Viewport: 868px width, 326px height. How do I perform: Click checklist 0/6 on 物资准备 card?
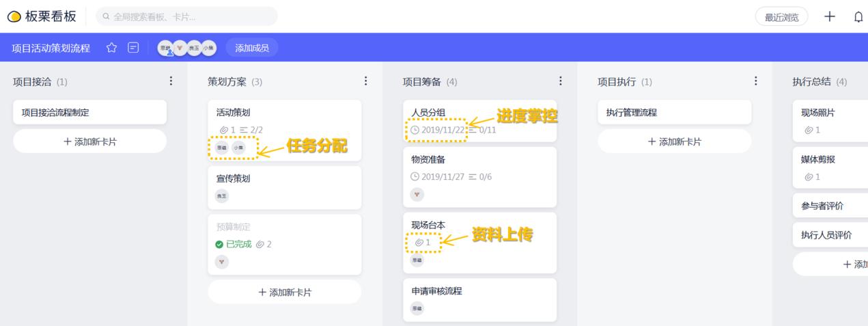pos(480,176)
